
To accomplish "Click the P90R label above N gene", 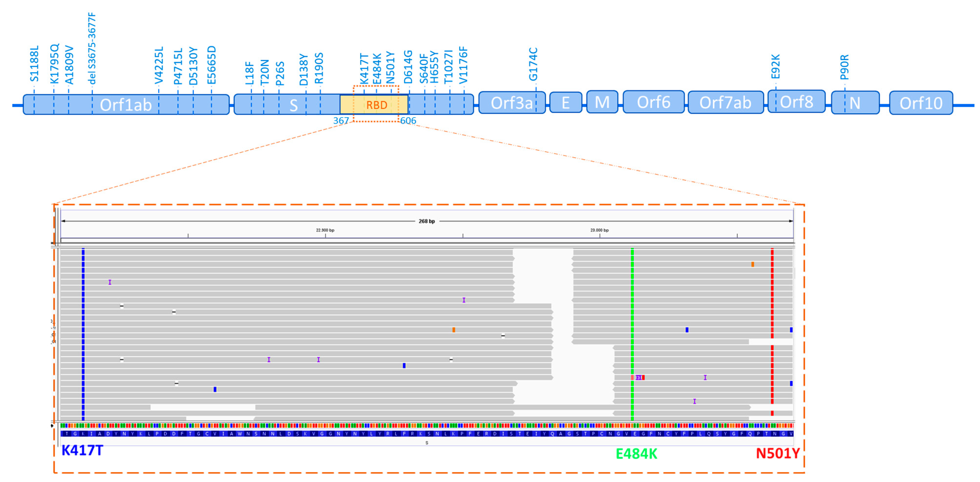I will (844, 67).
